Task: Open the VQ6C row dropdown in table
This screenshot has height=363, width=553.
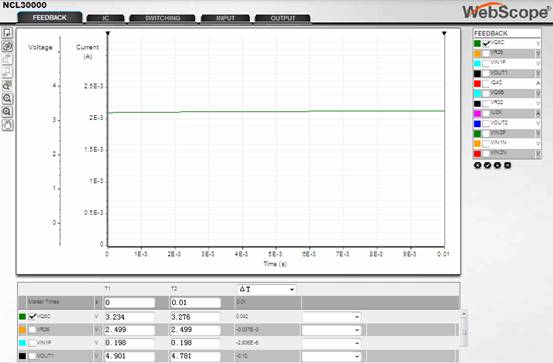Action: coord(331,317)
